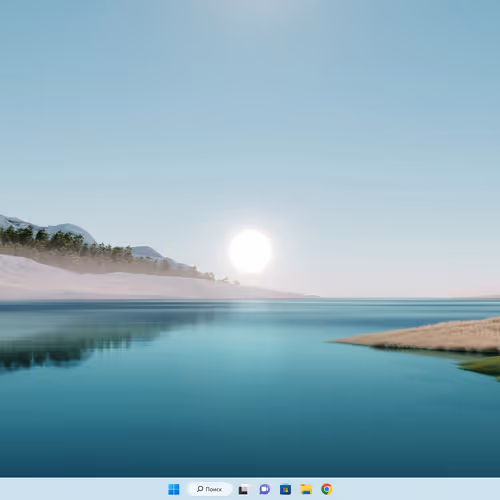Launch Google Chrome from the taskbar
Screen dimensions: 500x500
point(327,489)
